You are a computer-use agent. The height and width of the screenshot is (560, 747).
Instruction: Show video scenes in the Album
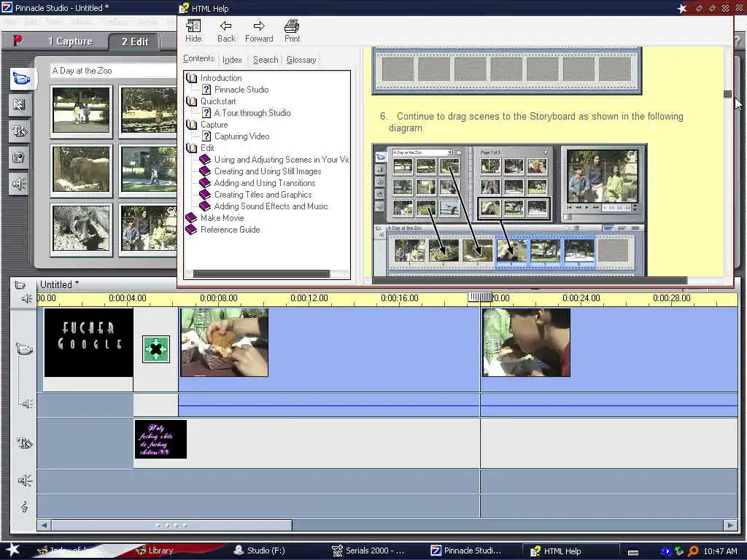click(x=21, y=78)
